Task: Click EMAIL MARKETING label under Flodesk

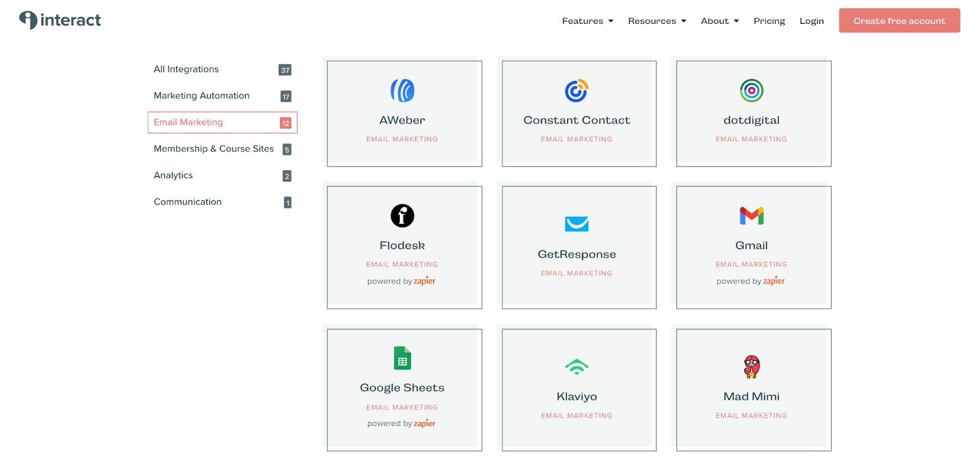Action: [x=402, y=264]
